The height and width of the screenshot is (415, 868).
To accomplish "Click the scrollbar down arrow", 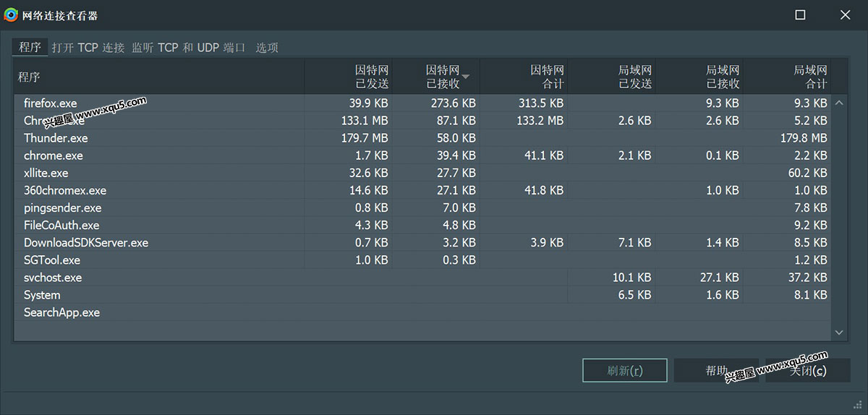I will (839, 332).
